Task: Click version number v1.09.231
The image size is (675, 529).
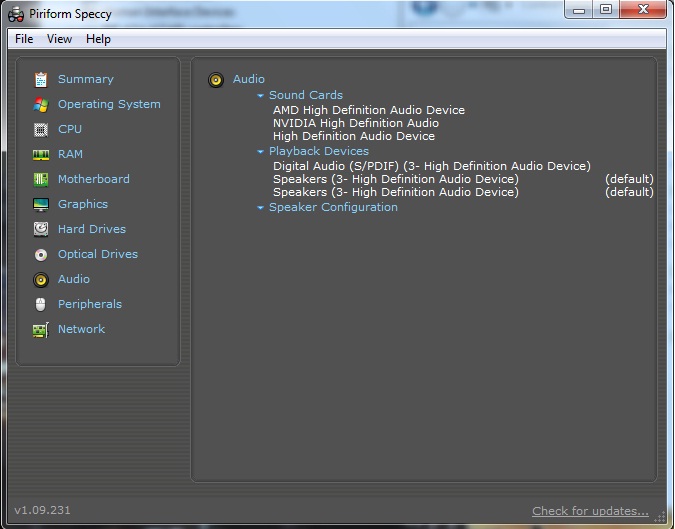Action: [x=42, y=510]
